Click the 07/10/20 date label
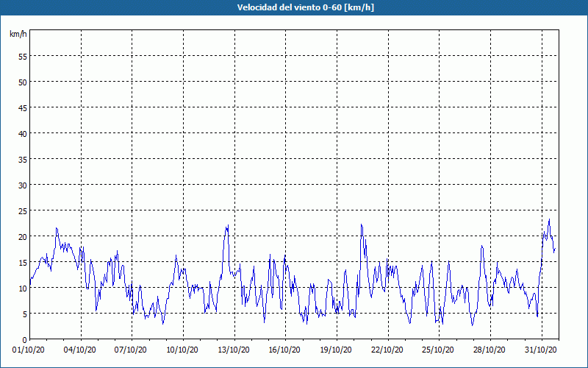Image resolution: width=588 pixels, height=368 pixels. tap(131, 350)
